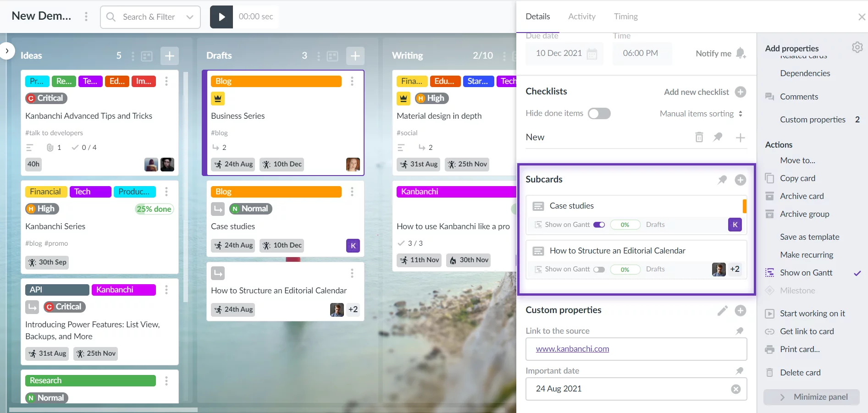Screen dimensions: 868x413
Task: Choose Move to... action
Action: click(x=798, y=160)
